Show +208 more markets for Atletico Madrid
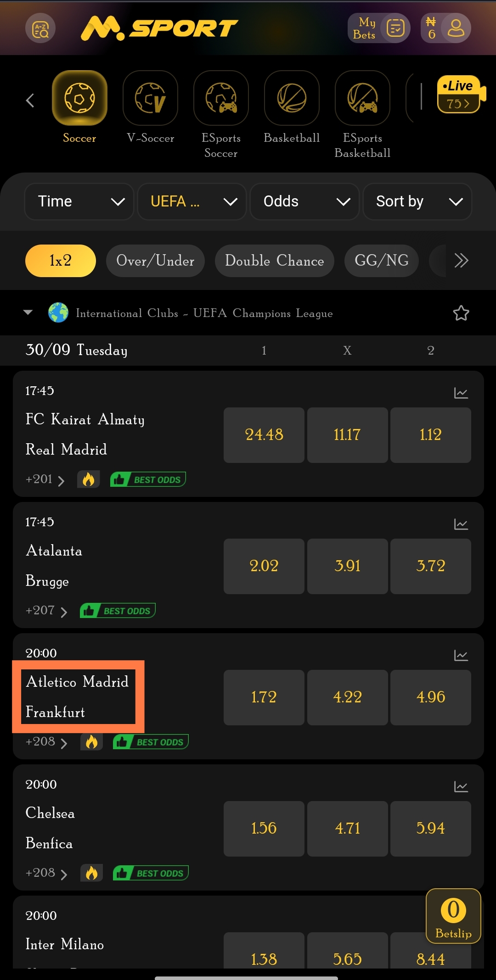Screen dimensions: 496x980 [x=46, y=742]
